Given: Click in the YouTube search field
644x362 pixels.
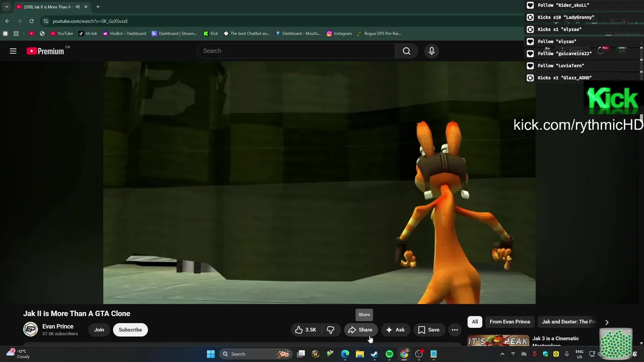Looking at the screenshot, I should (x=297, y=51).
